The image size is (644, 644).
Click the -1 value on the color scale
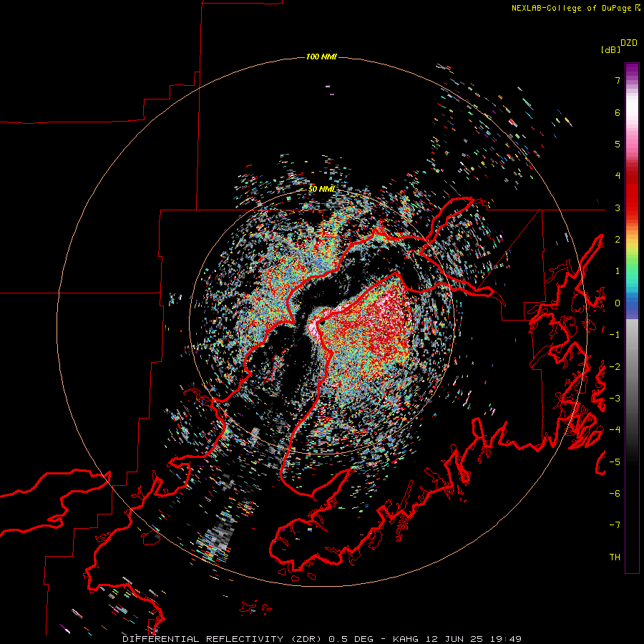[x=615, y=335]
